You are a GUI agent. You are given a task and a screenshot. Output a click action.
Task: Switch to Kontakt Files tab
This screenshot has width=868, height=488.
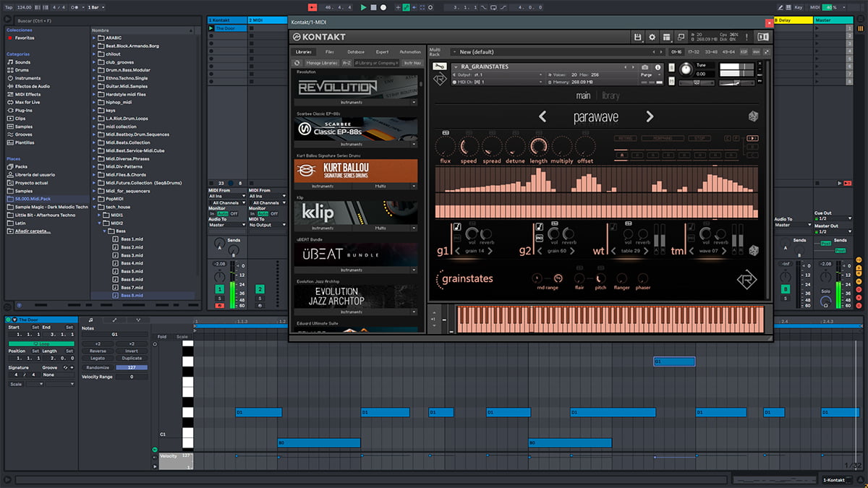coord(330,52)
